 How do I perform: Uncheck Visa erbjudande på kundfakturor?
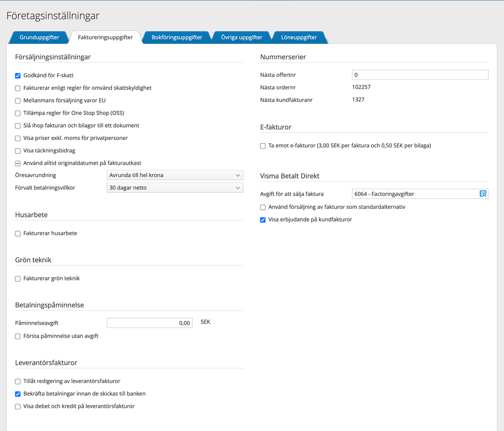263,220
